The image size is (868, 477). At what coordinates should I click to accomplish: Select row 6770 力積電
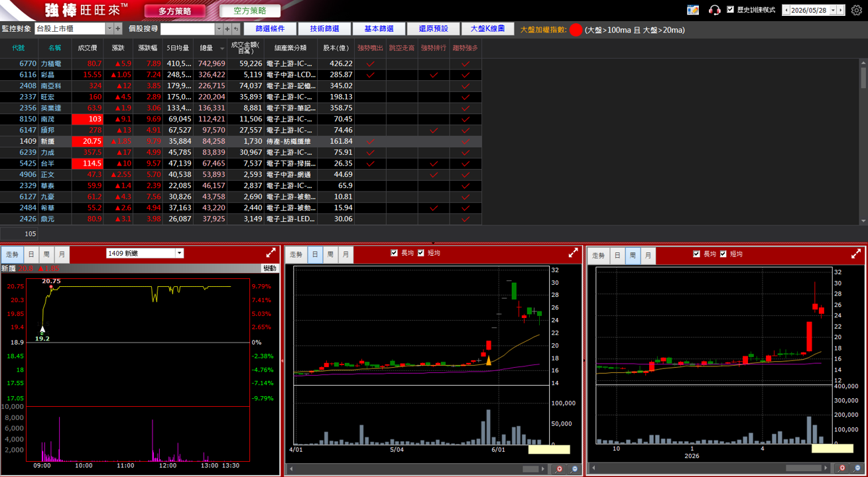point(241,64)
